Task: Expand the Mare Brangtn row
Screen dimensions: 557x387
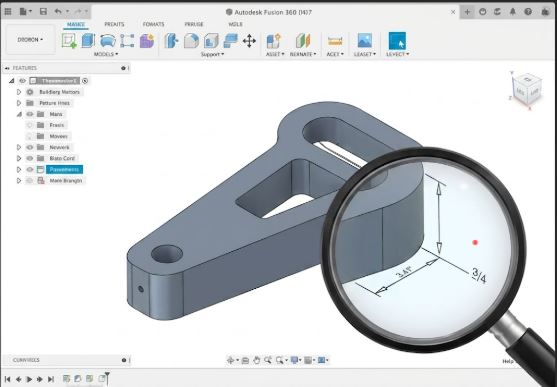Action: tap(19, 181)
